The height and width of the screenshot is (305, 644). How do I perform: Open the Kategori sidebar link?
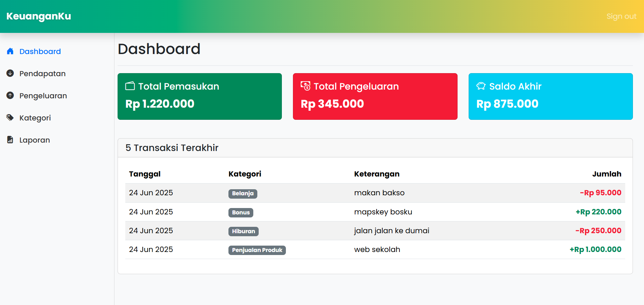[x=35, y=118]
